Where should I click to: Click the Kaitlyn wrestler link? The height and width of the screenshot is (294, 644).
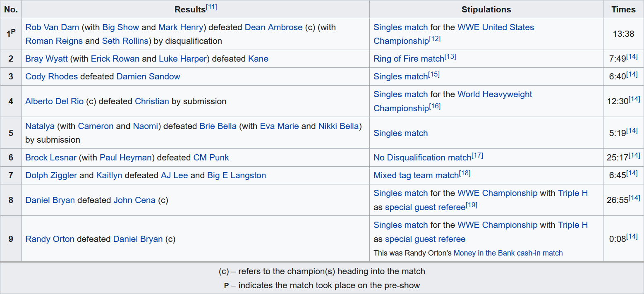[109, 175]
